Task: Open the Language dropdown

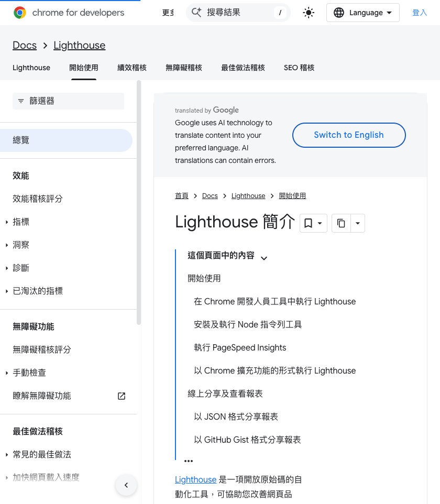Action: [x=363, y=13]
